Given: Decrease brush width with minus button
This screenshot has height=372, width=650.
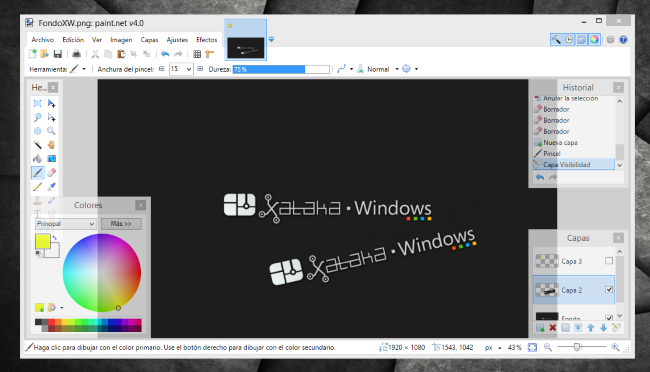Looking at the screenshot, I should coord(162,69).
